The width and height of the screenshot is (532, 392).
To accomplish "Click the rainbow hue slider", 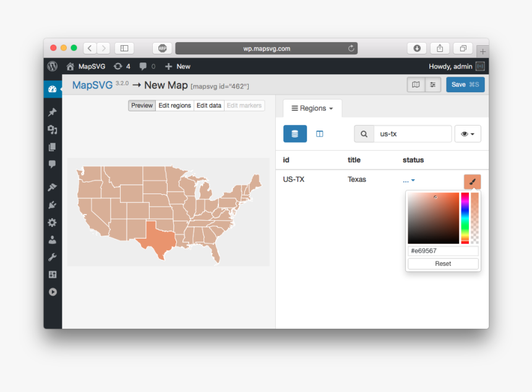I will click(465, 218).
